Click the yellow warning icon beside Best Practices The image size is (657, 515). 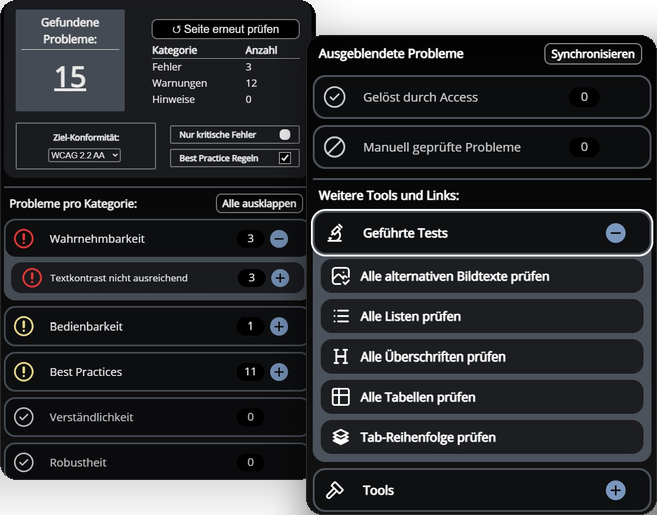[x=24, y=372]
